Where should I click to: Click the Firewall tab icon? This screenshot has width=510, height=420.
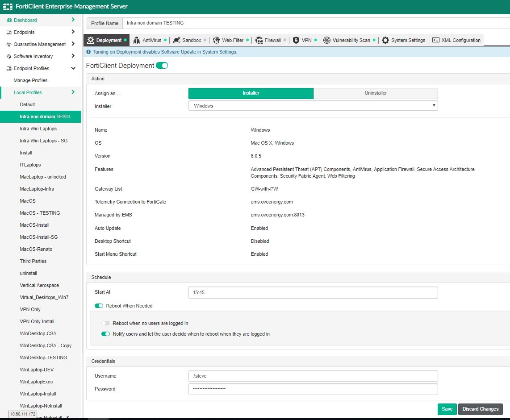pos(259,40)
